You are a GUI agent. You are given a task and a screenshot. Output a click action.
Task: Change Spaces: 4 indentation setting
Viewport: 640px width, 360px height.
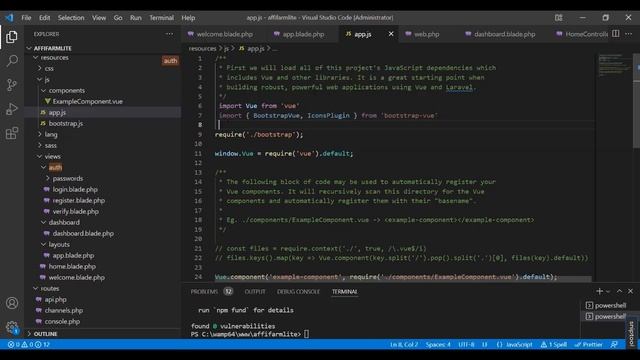[x=438, y=344]
